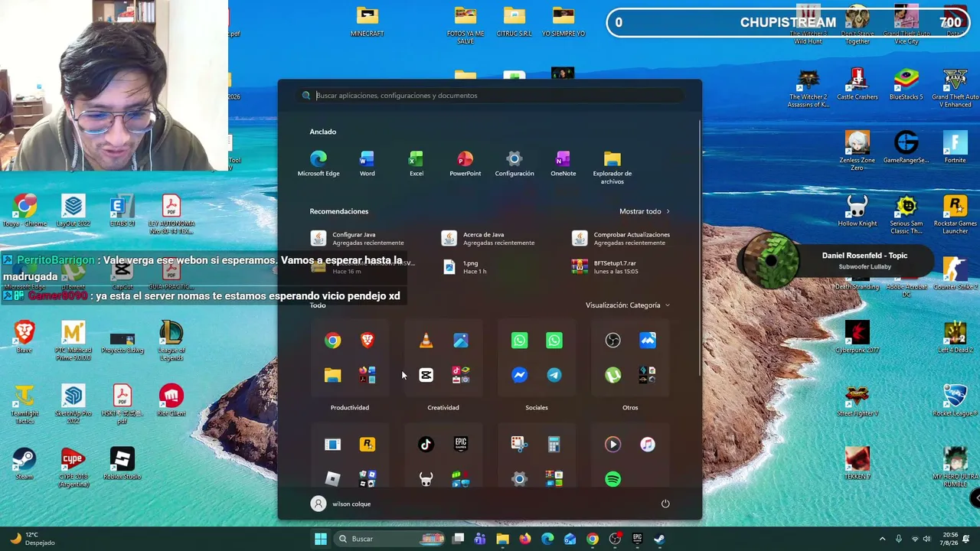
Task: Open CapCut in the Creatividad group
Action: pyautogui.click(x=426, y=375)
